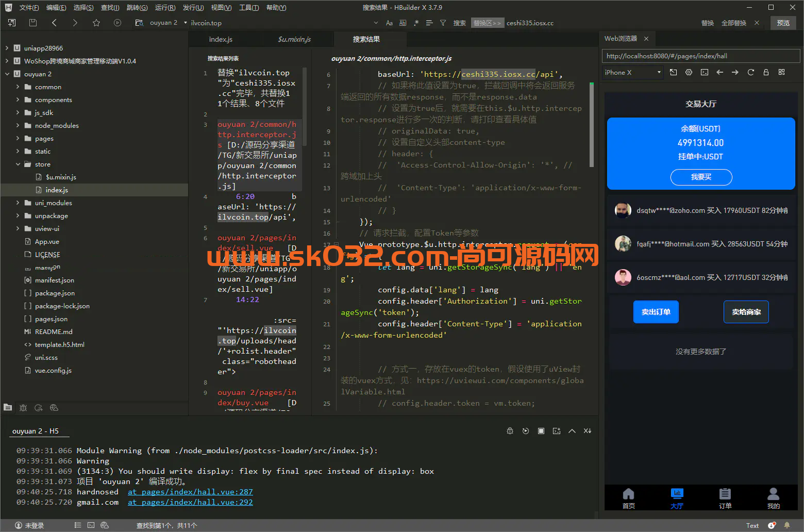
Task: Click the 卖出订单 button
Action: (656, 312)
